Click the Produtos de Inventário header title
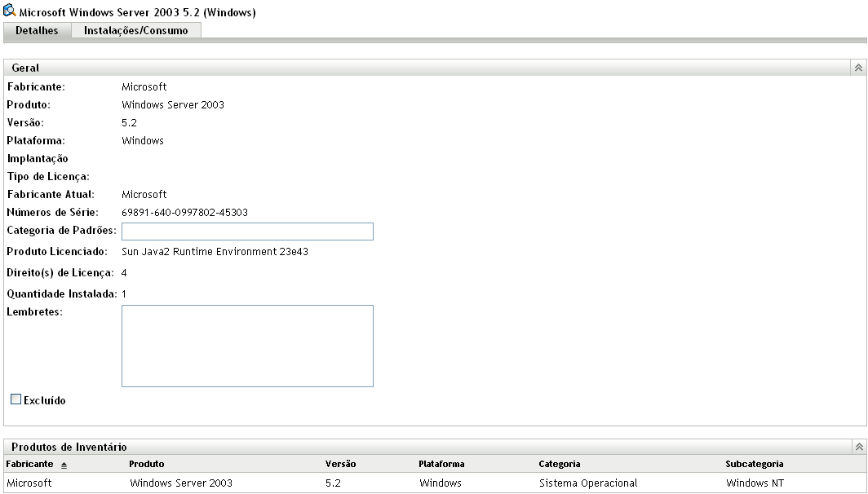Viewport: 868px width, 494px height. 69,447
